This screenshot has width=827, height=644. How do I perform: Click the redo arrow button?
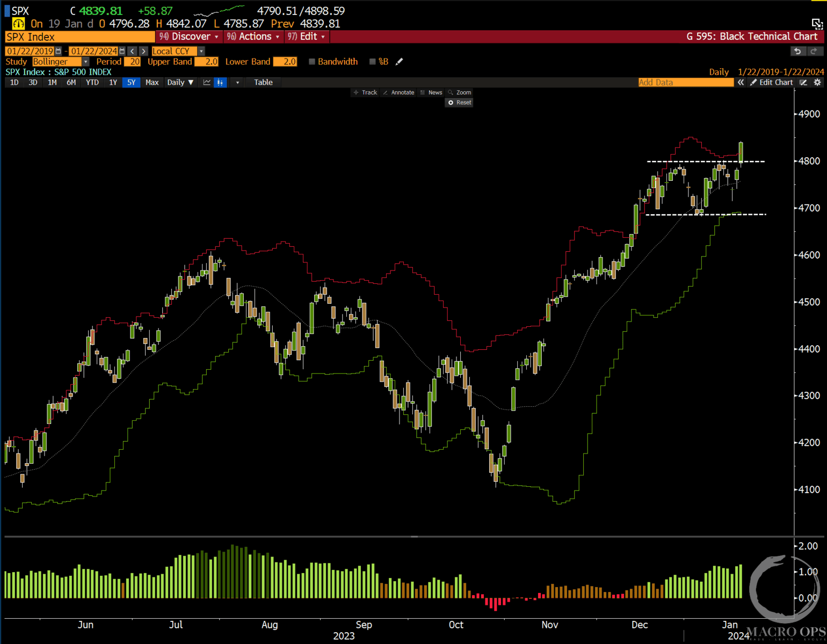click(x=815, y=51)
